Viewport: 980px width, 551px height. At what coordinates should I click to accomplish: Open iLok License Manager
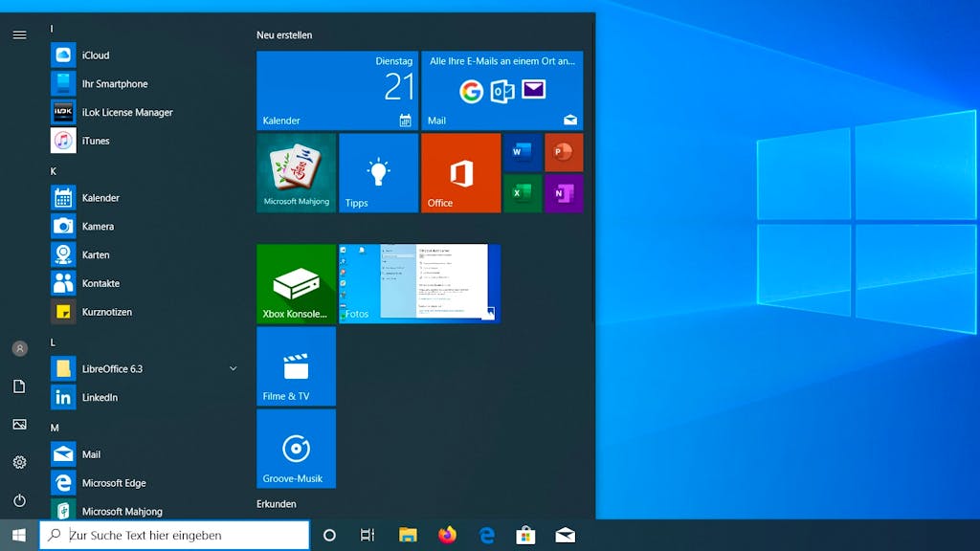click(144, 113)
